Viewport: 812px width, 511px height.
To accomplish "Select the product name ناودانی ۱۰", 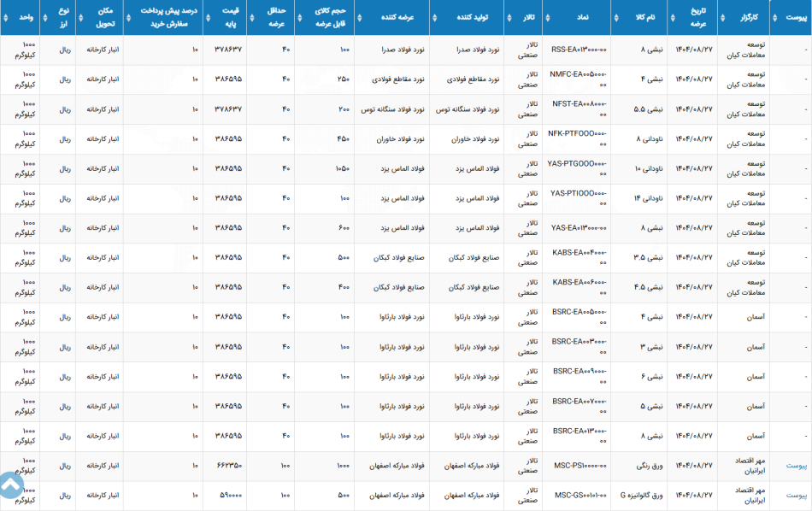I will [x=649, y=169].
